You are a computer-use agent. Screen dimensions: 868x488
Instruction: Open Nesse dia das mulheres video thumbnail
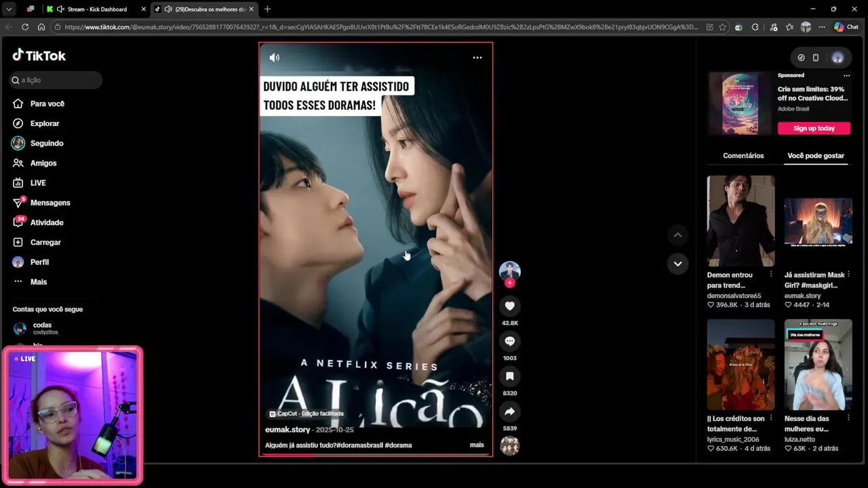coord(818,365)
